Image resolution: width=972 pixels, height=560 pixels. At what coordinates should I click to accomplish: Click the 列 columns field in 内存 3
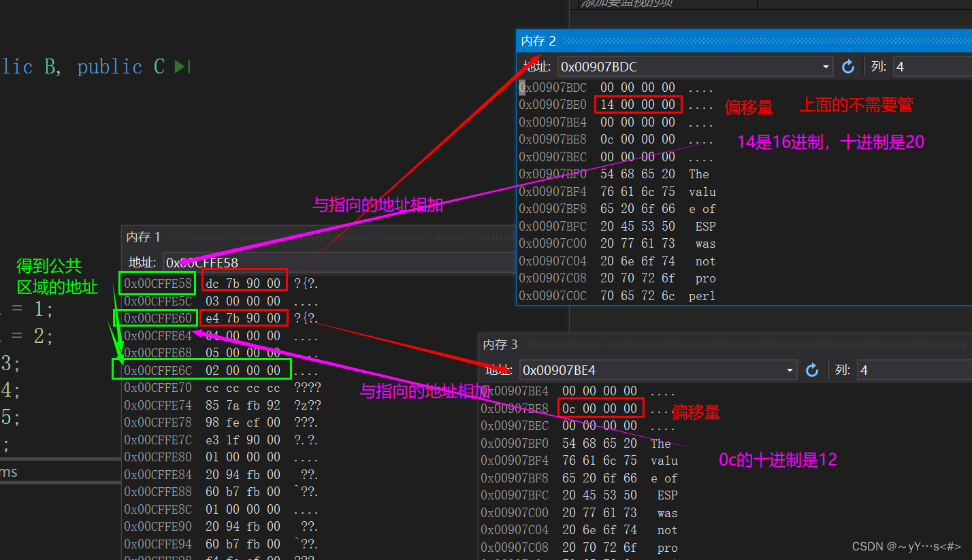[914, 370]
